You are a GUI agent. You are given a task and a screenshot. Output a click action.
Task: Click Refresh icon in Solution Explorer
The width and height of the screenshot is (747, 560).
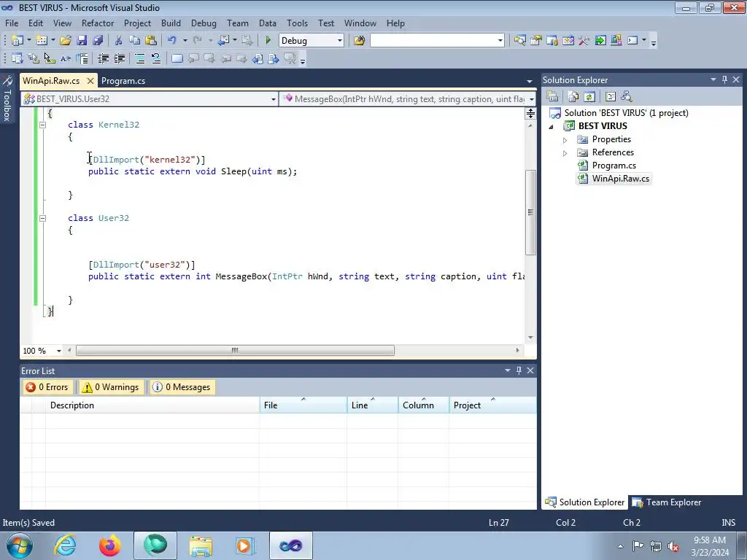point(589,97)
